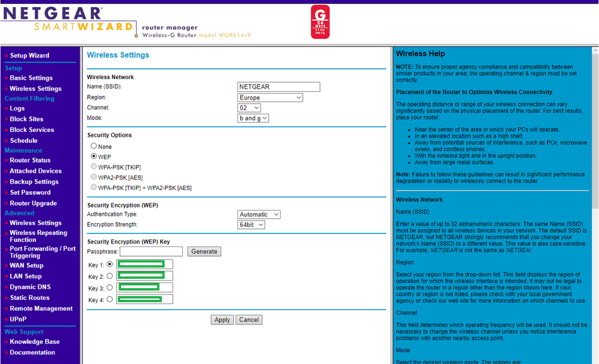The image size is (599, 364).
Task: Open Router Status in the sidebar
Action: [x=30, y=161]
